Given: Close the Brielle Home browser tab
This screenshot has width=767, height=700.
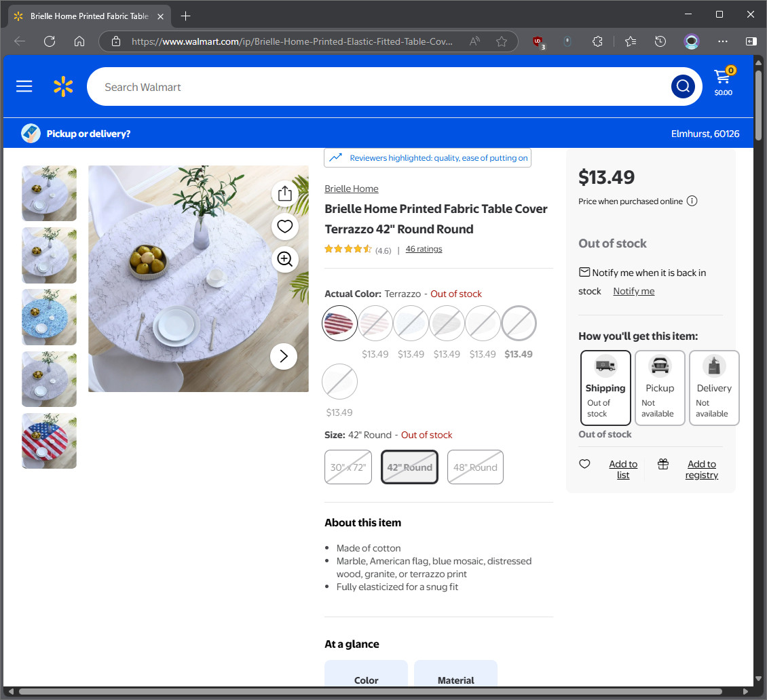Looking at the screenshot, I should tap(160, 16).
